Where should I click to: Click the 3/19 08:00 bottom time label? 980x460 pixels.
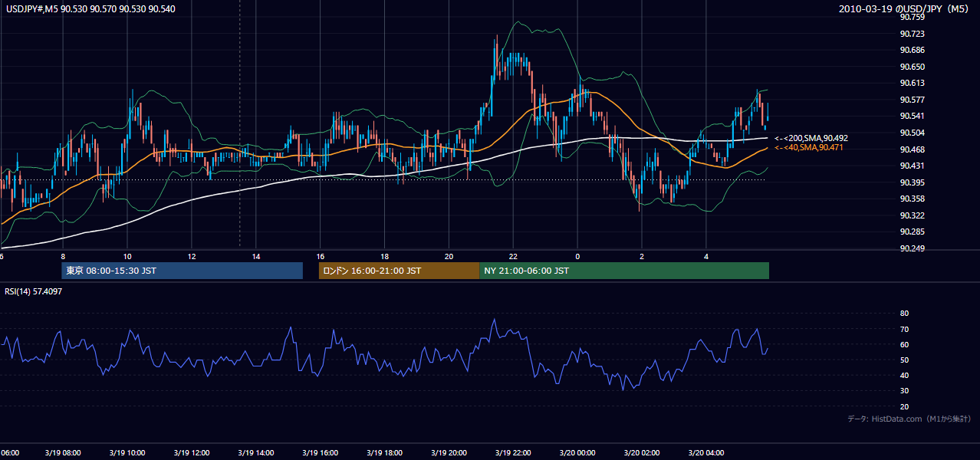coord(63,452)
